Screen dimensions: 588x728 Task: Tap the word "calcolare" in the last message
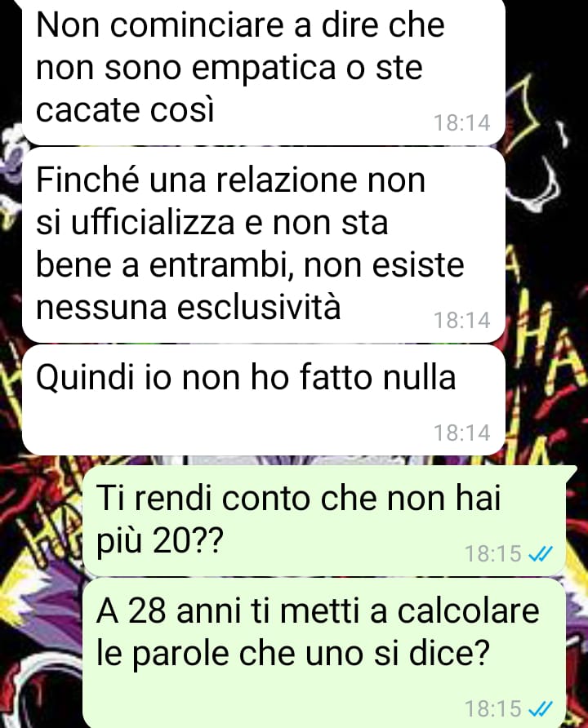click(x=468, y=611)
